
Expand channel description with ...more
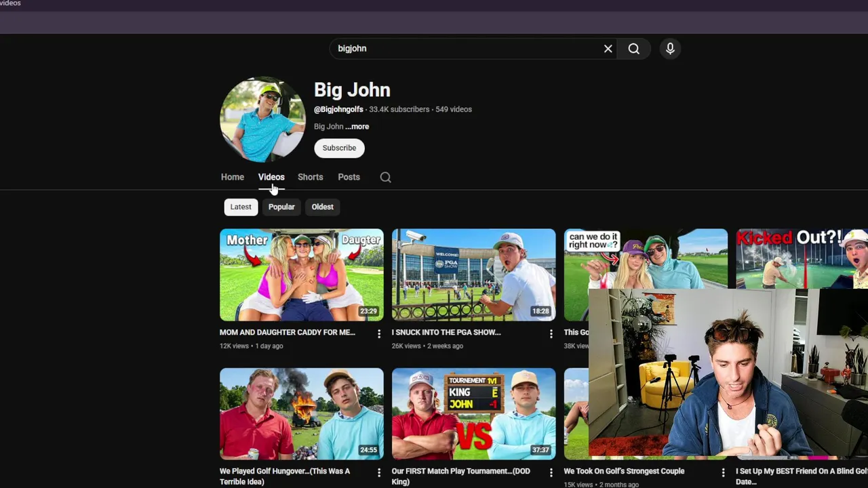coord(357,127)
